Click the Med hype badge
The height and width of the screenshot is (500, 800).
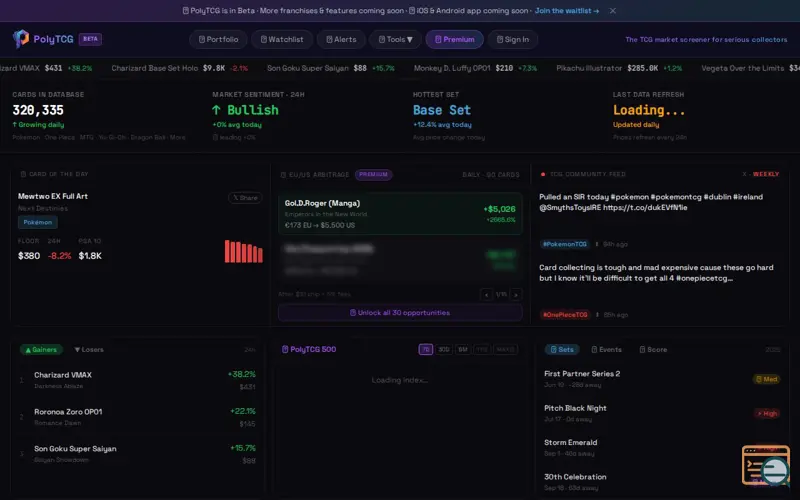tap(766, 379)
